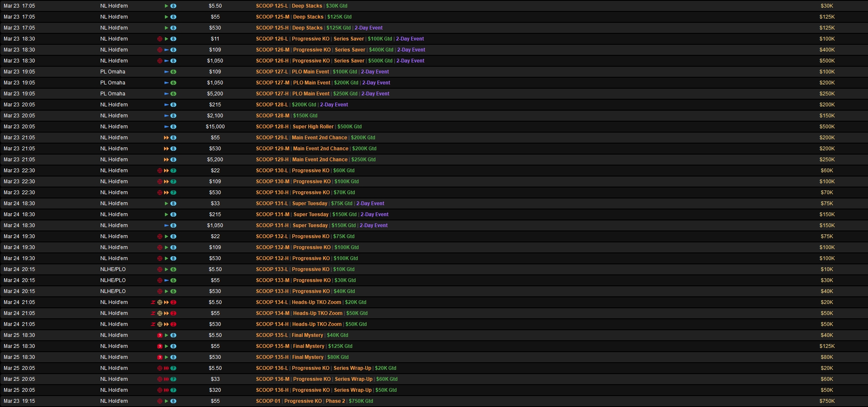Screen dimensions: 868x407
Task: Click the Zoom Z icon on SCOOP 134-L row
Action: coord(153,302)
